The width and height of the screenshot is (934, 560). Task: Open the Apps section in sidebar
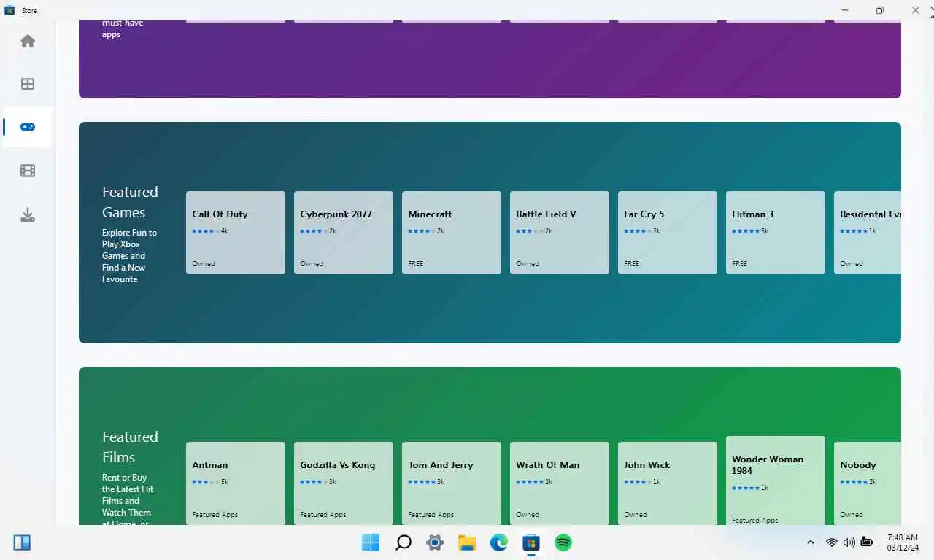point(28,84)
